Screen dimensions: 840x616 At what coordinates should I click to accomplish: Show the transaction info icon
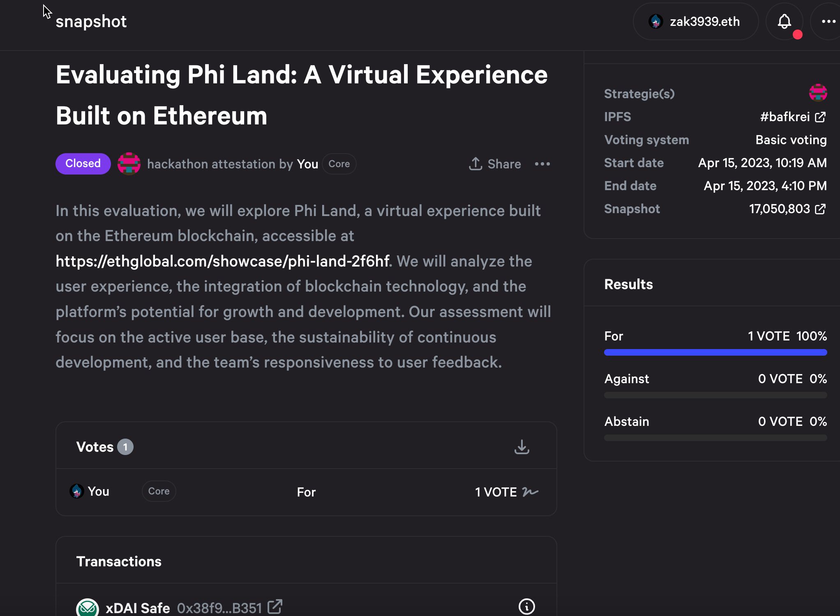point(527,607)
